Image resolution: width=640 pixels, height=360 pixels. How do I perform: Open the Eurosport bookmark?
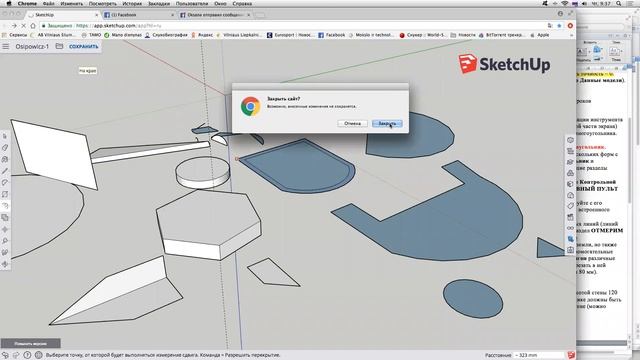pyautogui.click(x=290, y=35)
